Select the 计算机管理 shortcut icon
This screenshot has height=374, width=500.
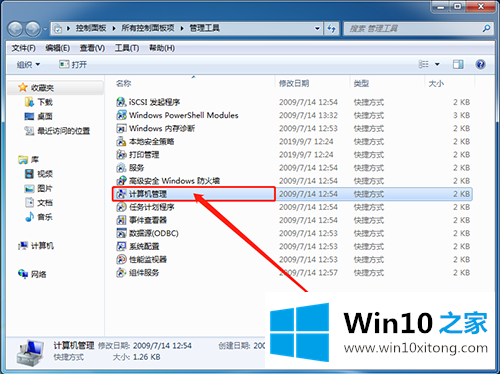[x=121, y=194]
